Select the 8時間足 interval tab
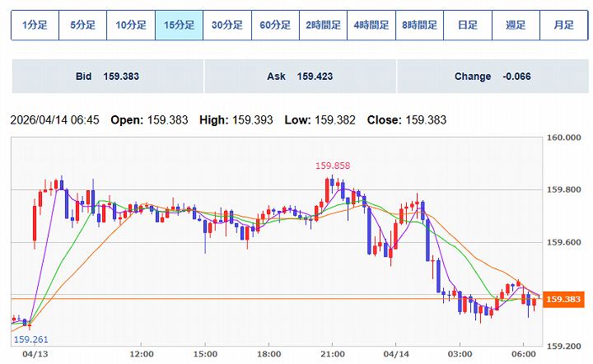Screen dimensions: 593x364 click(x=418, y=25)
